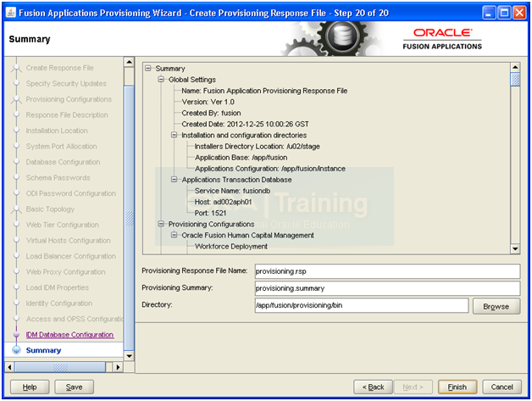Collapse Applications Transaction Database node

tap(174, 180)
